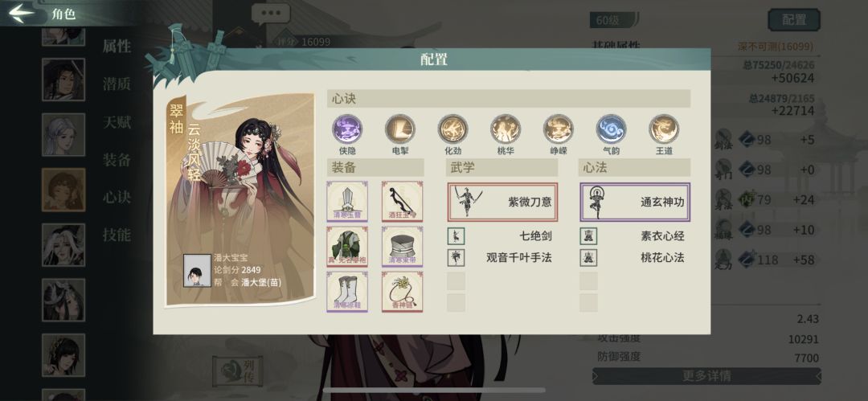Open the 酒狂琴 weapon equipment slot

coord(403,201)
